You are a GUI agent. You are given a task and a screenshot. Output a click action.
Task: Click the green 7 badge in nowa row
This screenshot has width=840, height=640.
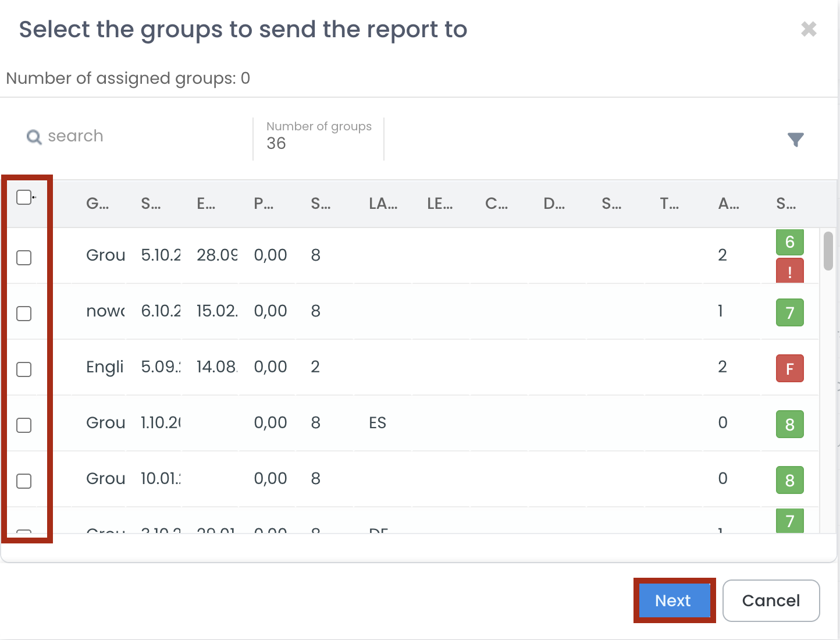tap(789, 312)
